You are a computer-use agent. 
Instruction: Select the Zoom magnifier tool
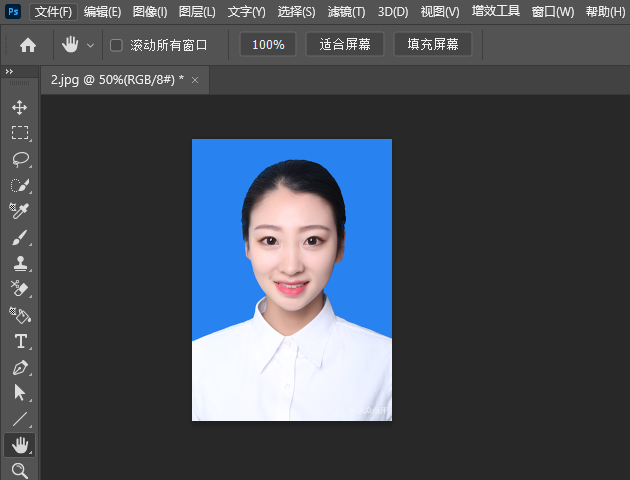coord(20,470)
